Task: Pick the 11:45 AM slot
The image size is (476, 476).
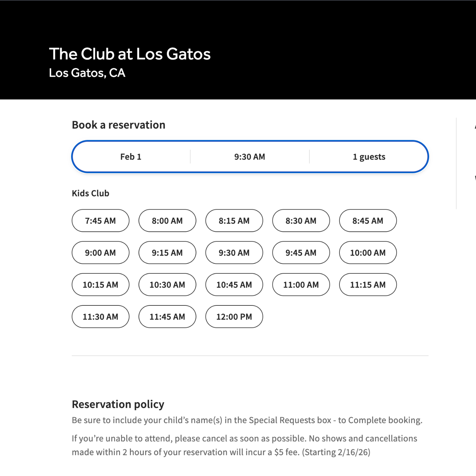Action: [167, 317]
